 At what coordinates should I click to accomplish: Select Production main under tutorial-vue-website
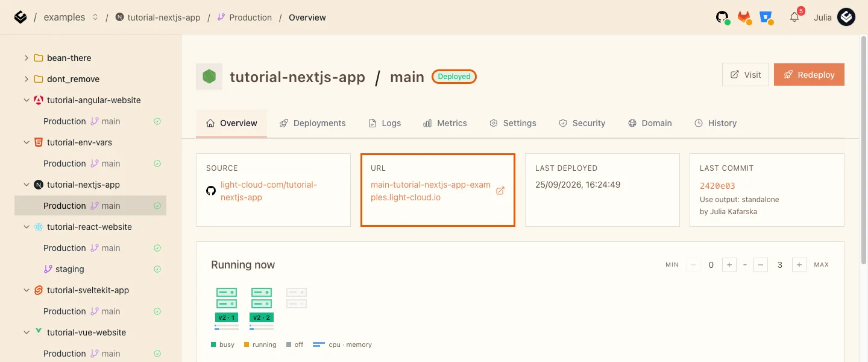(90, 354)
